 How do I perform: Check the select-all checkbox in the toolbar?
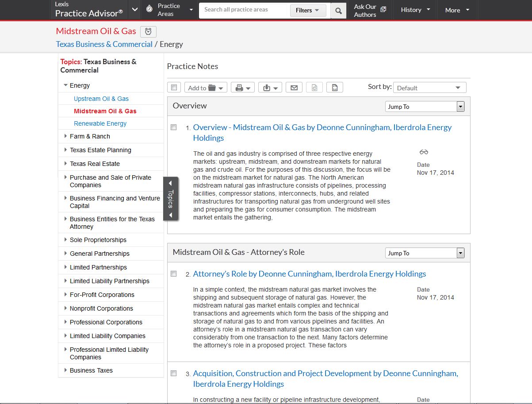click(x=174, y=88)
